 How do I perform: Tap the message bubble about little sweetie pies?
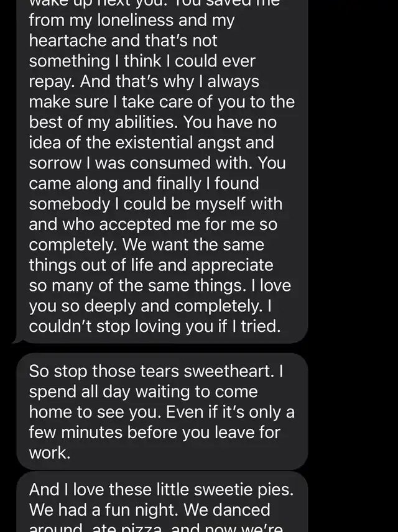click(x=162, y=502)
